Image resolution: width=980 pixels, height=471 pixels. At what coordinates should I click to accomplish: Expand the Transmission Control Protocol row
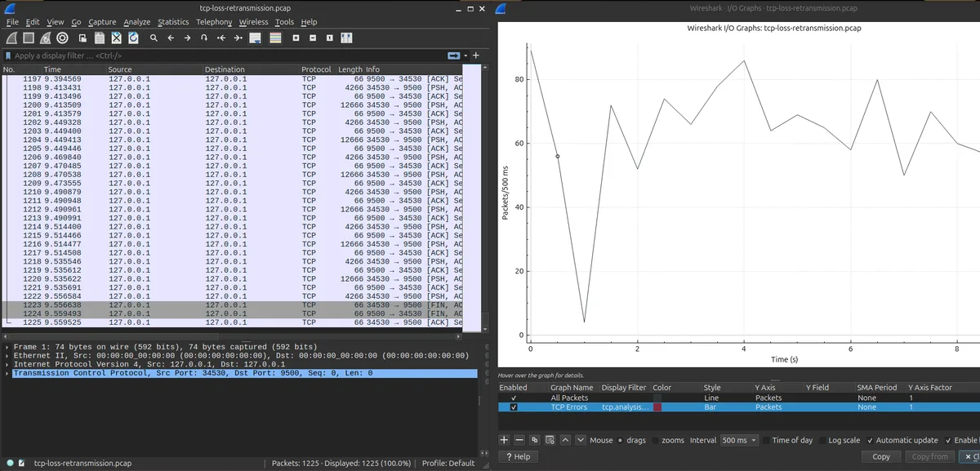7,373
